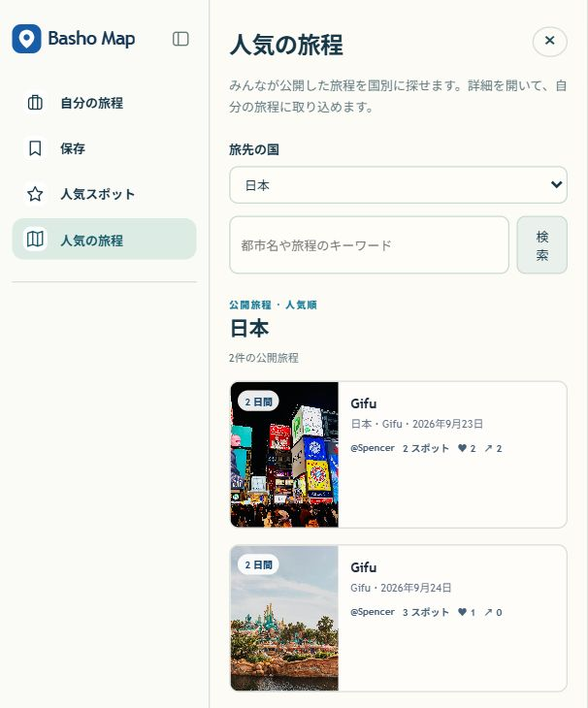Click the star icon for 人気スポット
588x708 pixels.
(35, 194)
